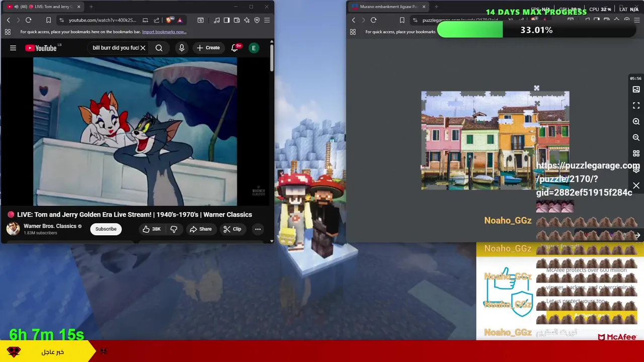Image resolution: width=644 pixels, height=362 pixels.
Task: Click the Import bookmarks now link
Action: 164,32
